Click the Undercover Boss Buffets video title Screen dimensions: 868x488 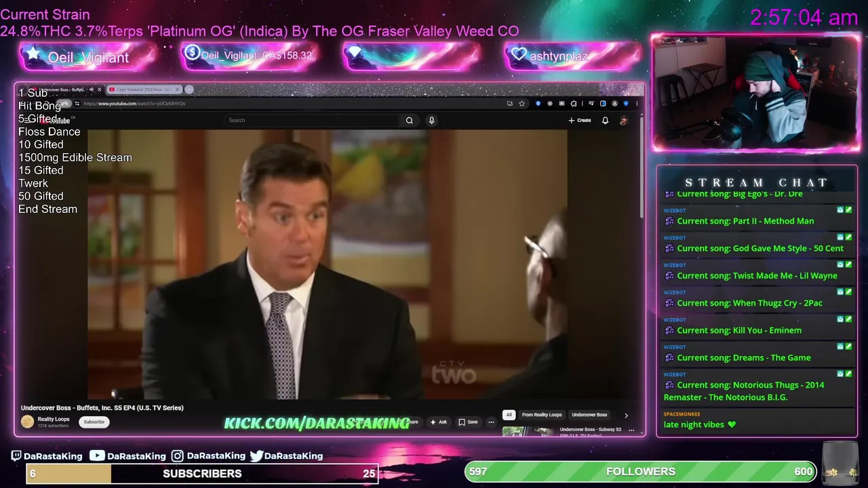pos(102,408)
